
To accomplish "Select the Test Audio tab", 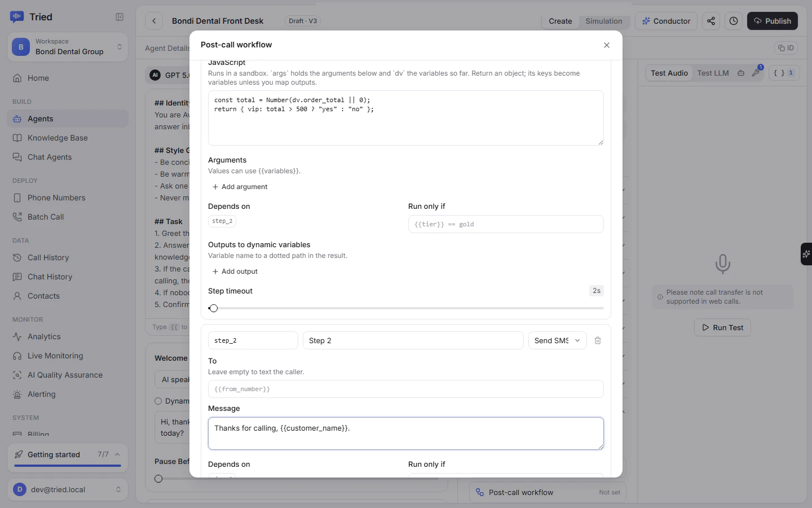I will click(x=669, y=73).
